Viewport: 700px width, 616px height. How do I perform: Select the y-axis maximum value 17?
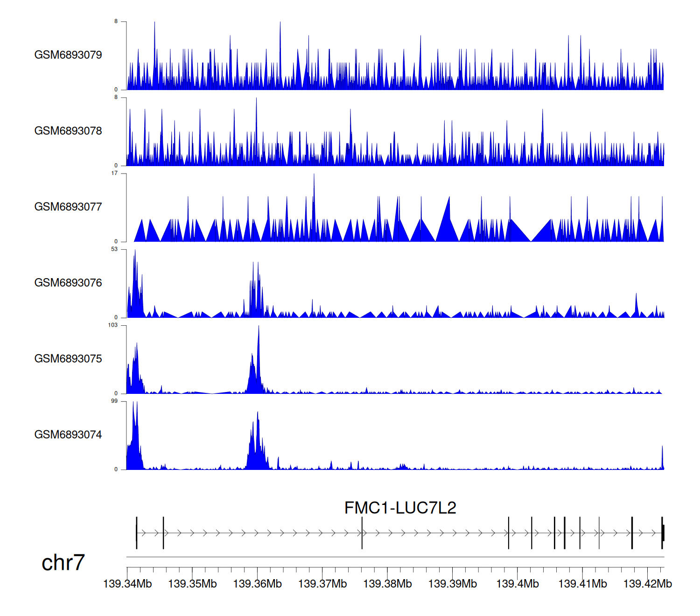coord(114,173)
